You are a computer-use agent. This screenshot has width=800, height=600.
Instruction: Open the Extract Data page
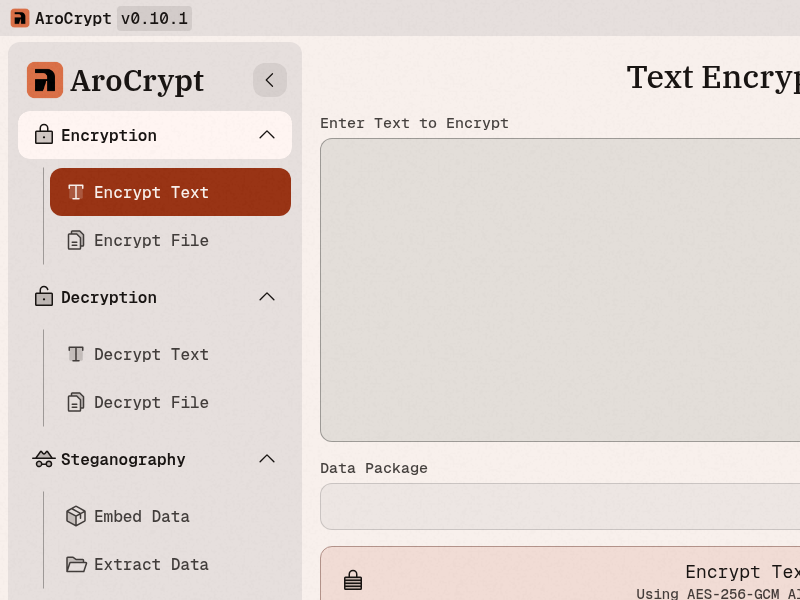pyautogui.click(x=170, y=564)
